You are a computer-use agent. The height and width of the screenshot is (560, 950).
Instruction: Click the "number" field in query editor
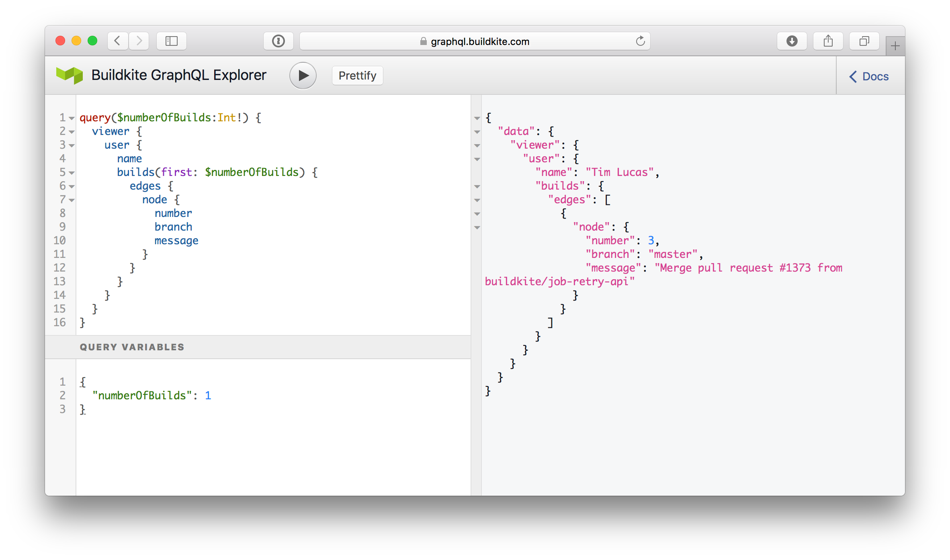click(173, 213)
